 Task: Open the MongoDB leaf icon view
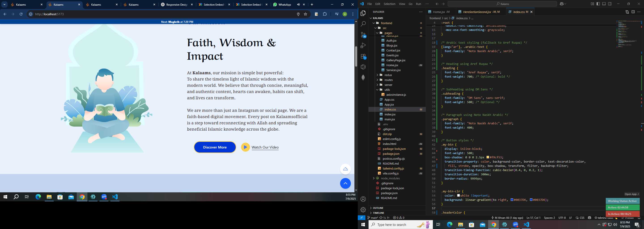coord(363,78)
